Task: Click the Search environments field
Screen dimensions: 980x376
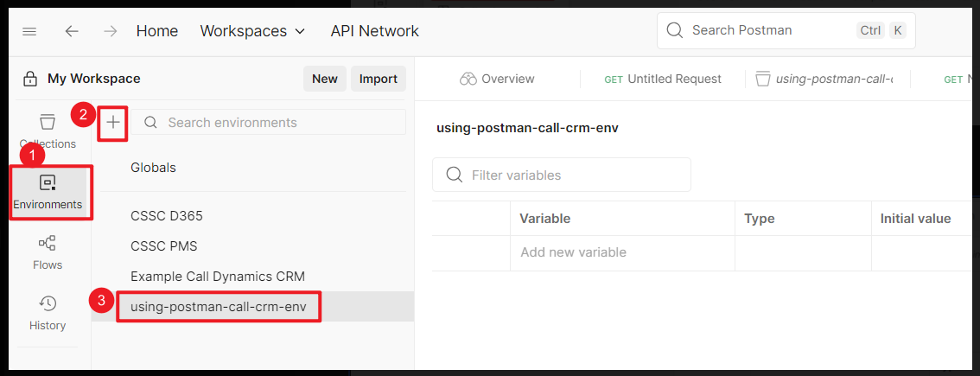Action: point(268,123)
